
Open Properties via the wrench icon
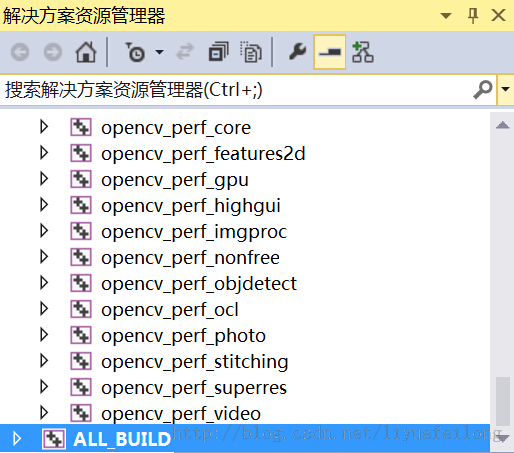tap(297, 52)
